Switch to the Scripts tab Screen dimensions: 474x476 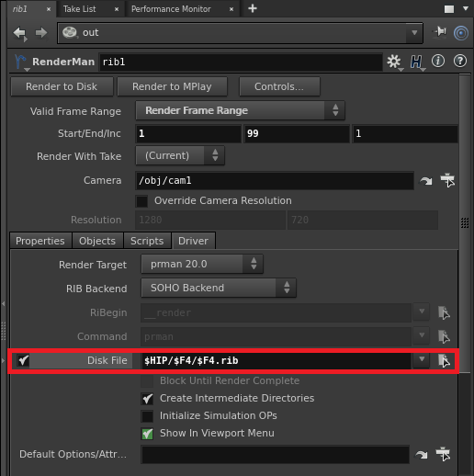[x=147, y=241]
